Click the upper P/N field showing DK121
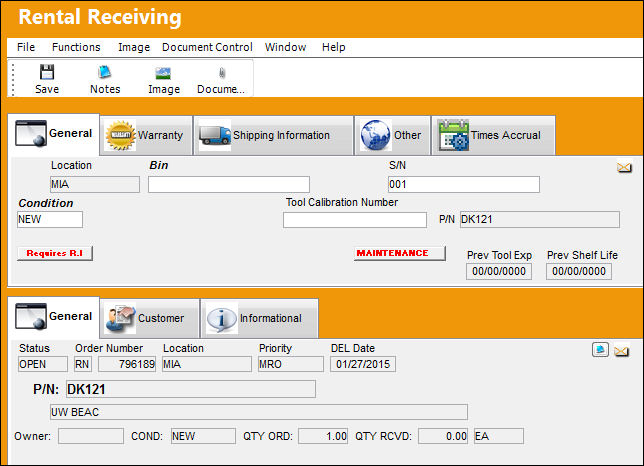This screenshot has width=644, height=466. point(540,219)
